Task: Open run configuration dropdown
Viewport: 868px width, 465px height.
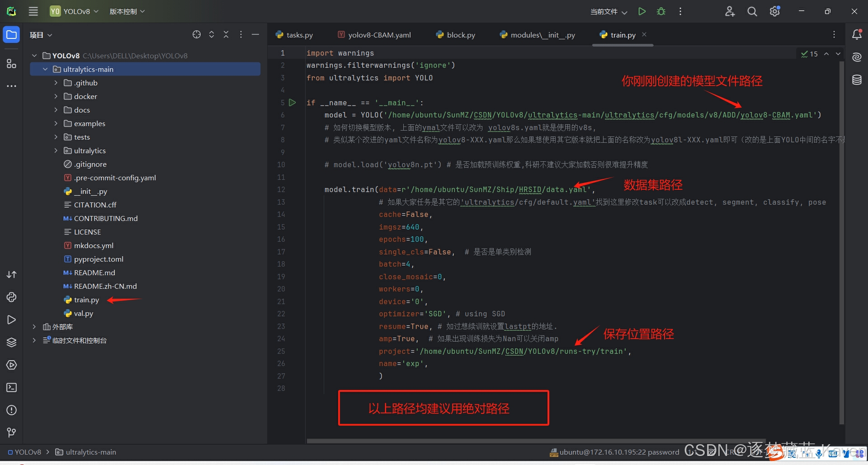Action: coord(609,12)
